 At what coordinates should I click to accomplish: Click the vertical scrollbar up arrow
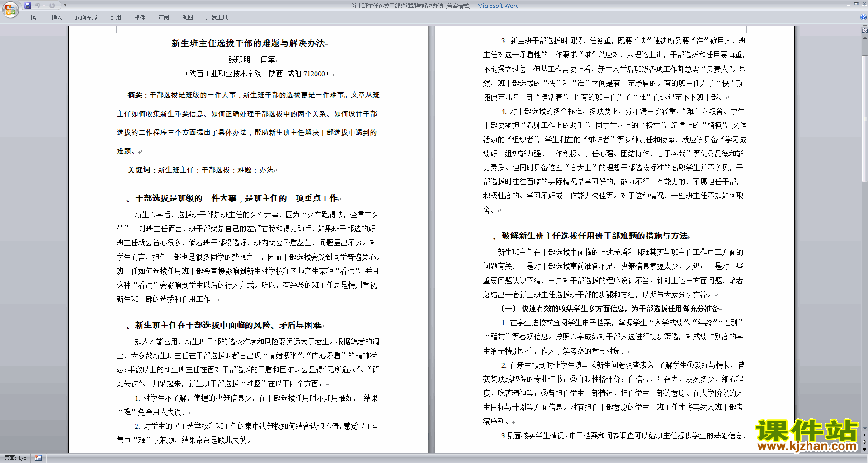click(864, 37)
